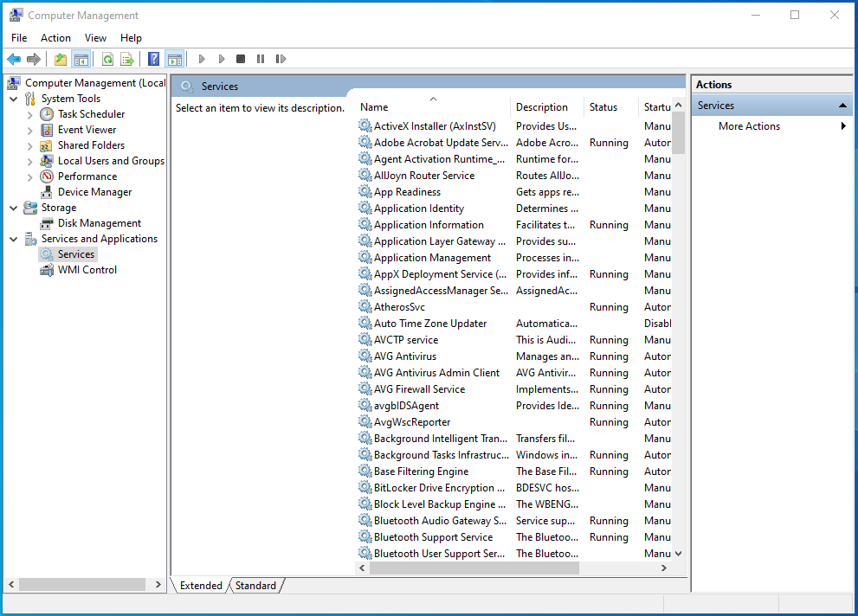
Task: Select the Auto Time Zone Updater service
Action: (x=514, y=324)
